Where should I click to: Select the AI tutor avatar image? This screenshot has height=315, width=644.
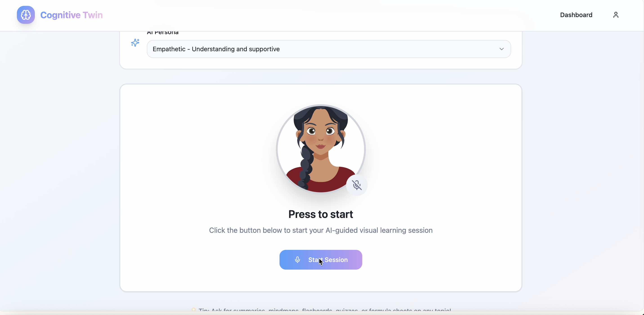coord(321,149)
